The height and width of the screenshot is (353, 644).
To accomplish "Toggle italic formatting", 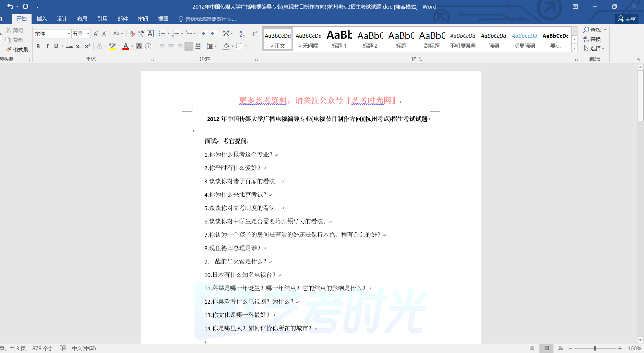I will pyautogui.click(x=47, y=46).
